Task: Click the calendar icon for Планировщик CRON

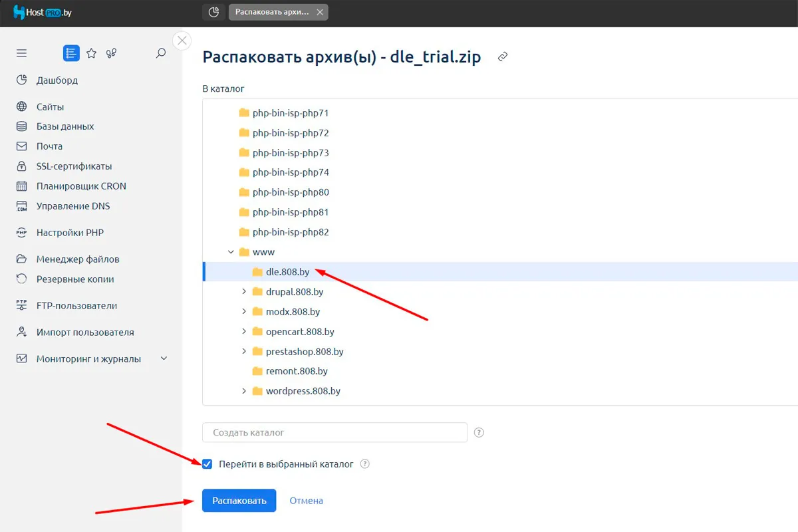Action: (22, 186)
